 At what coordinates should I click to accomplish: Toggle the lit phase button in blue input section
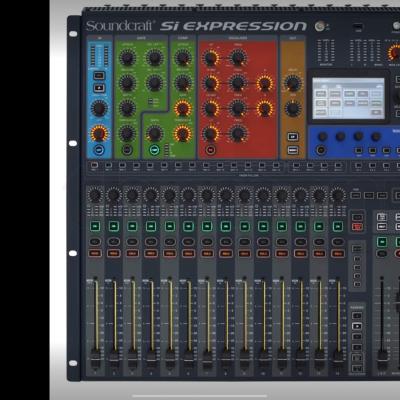pos(99,88)
